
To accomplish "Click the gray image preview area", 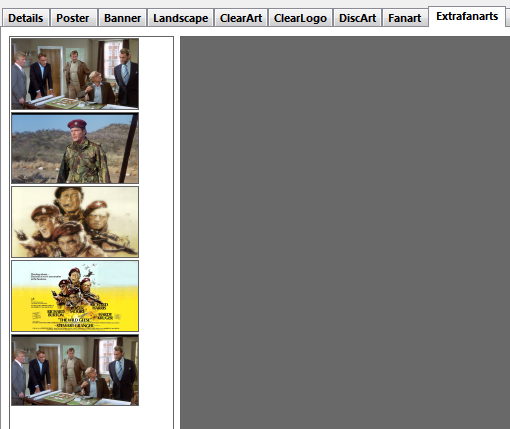I will pos(345,233).
